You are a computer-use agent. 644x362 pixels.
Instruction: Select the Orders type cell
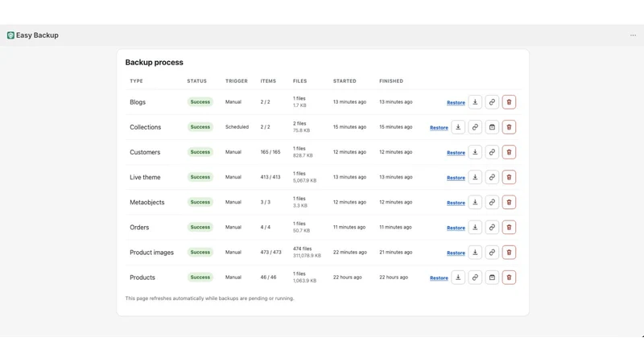click(139, 228)
